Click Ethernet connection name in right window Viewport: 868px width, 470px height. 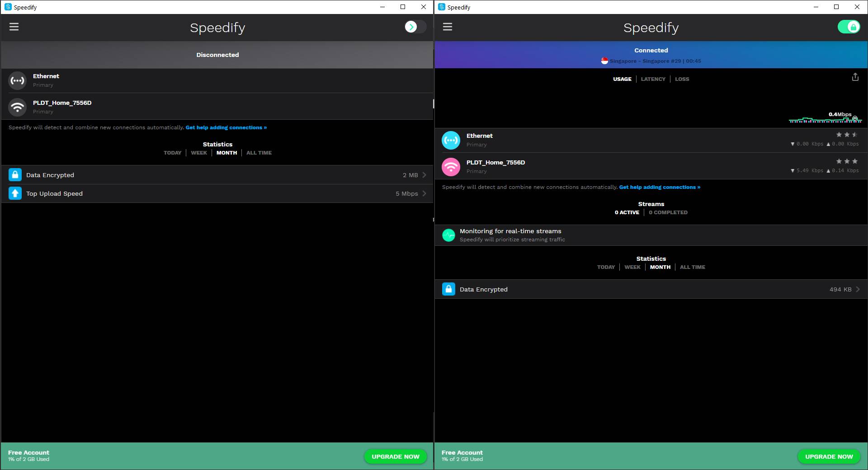point(480,136)
